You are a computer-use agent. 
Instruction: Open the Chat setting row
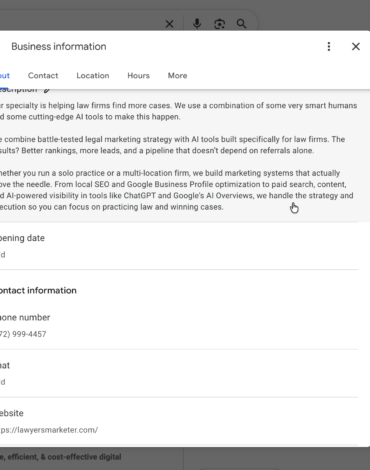[179, 373]
